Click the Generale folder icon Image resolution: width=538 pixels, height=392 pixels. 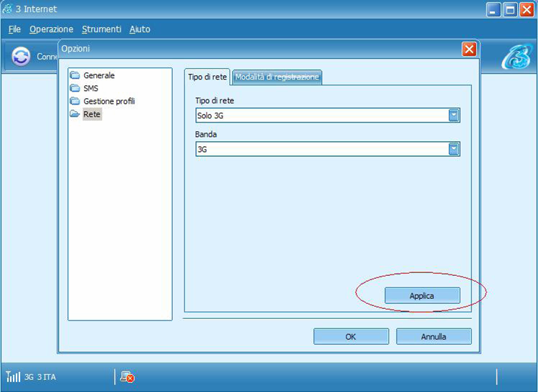75,75
